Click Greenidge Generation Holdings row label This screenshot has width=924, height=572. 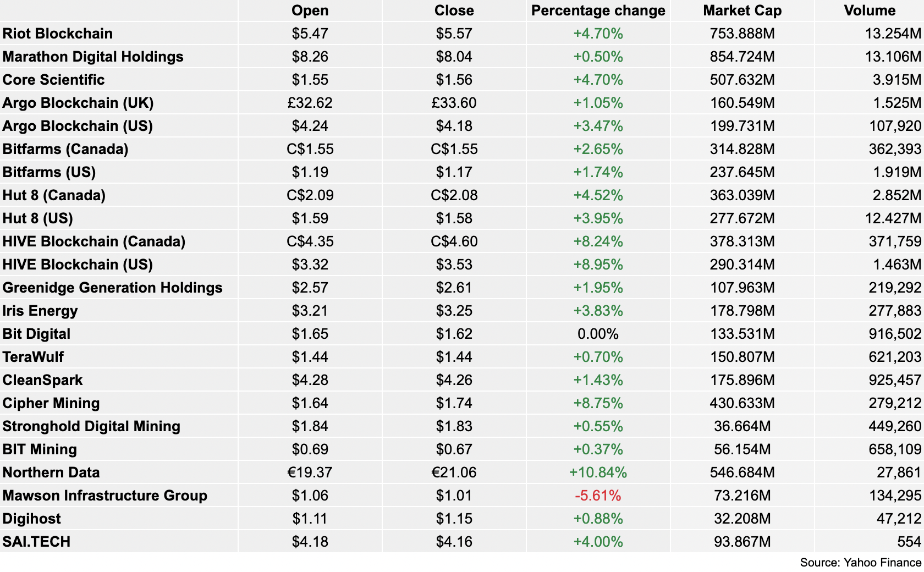113,288
